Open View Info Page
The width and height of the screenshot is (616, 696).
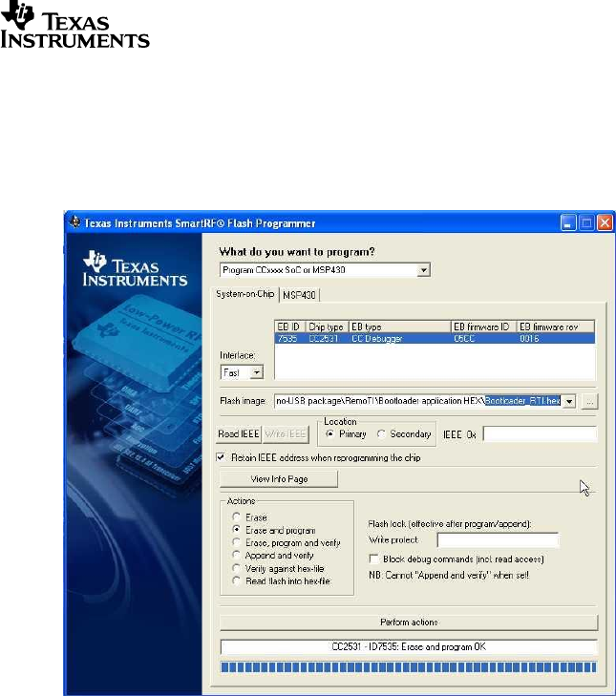click(279, 479)
